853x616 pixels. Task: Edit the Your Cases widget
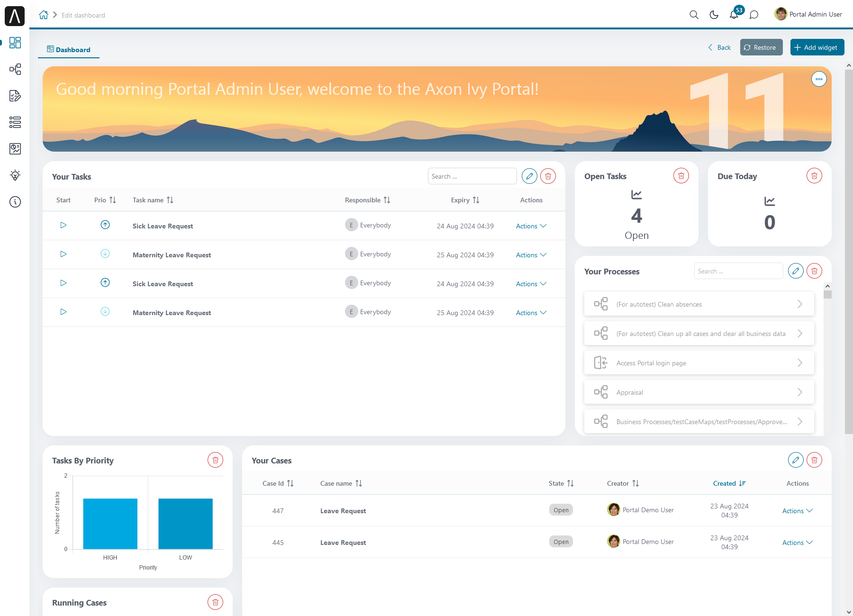pos(796,460)
